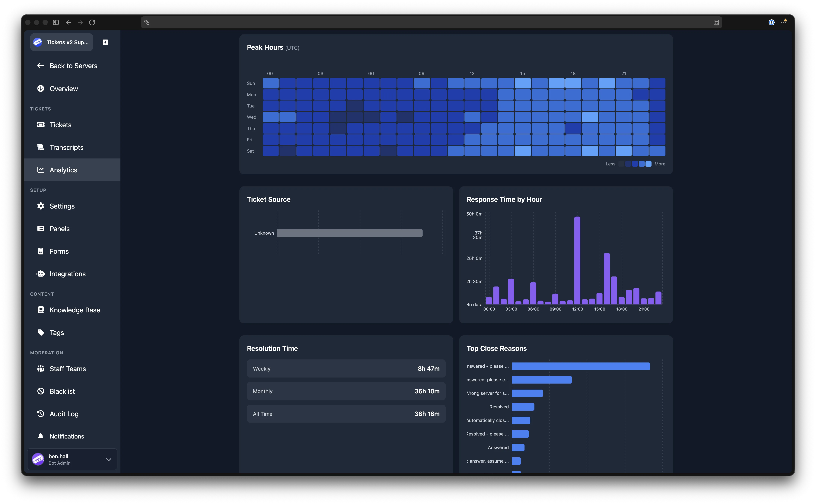816x504 pixels.
Task: Click the Tags label icon
Action: click(41, 333)
